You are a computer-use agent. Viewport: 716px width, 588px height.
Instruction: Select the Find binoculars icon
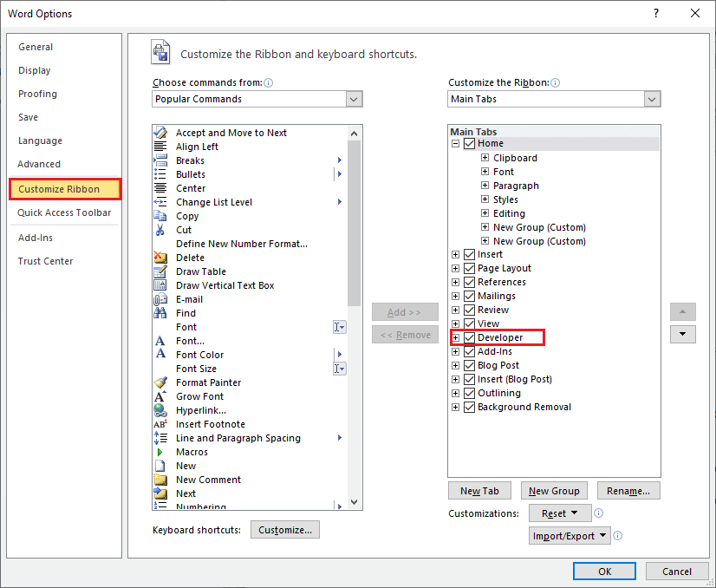click(159, 313)
